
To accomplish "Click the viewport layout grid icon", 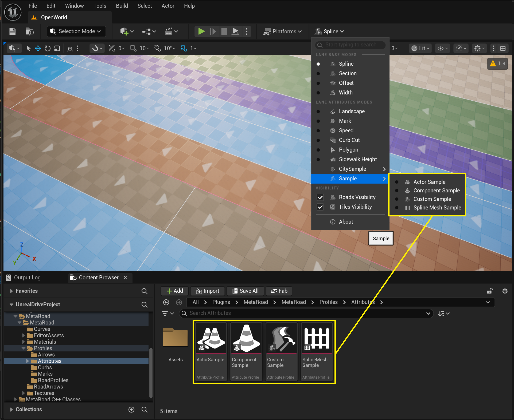I will (x=503, y=48).
